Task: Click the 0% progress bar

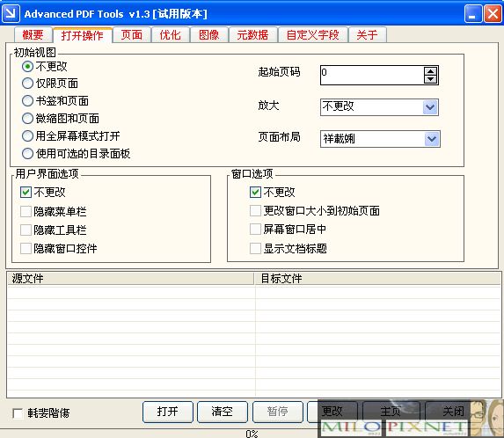Action: coord(252,434)
